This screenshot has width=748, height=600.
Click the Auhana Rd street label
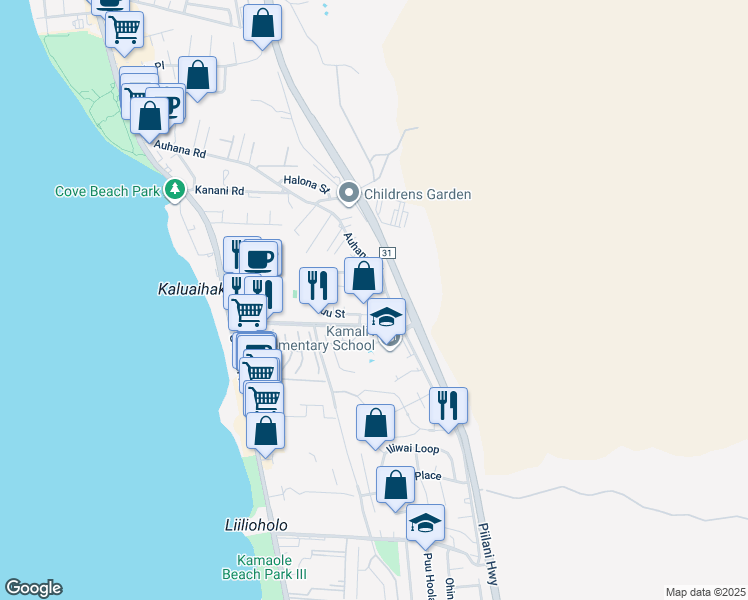click(179, 149)
